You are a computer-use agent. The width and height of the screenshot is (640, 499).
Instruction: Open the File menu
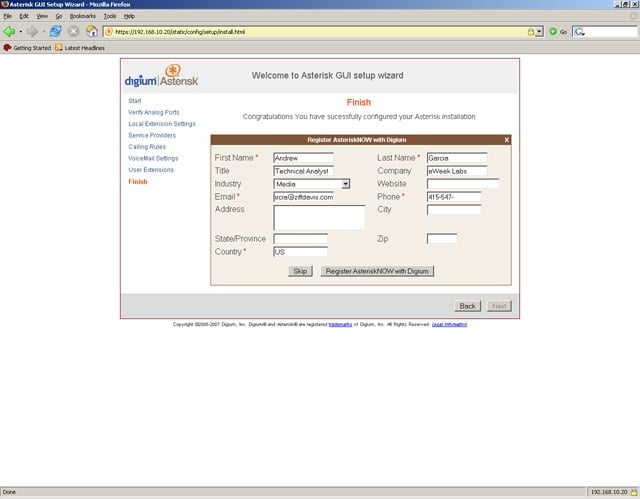click(x=7, y=16)
